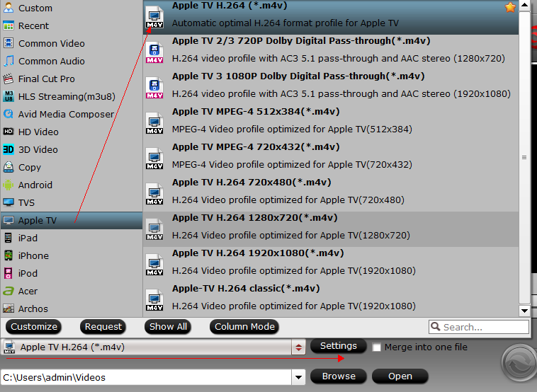Enable Merge into one file checkbox

[x=377, y=347]
